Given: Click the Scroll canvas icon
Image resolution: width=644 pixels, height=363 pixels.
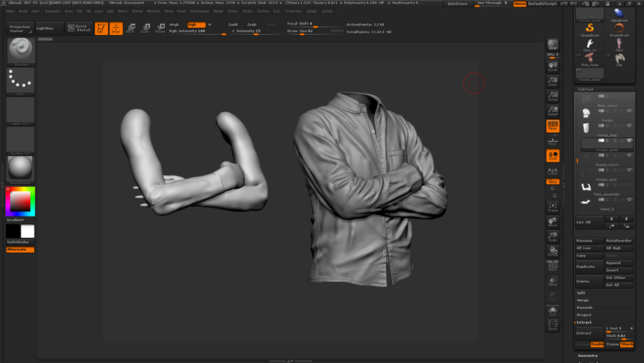Looking at the screenshot, I should (x=553, y=66).
